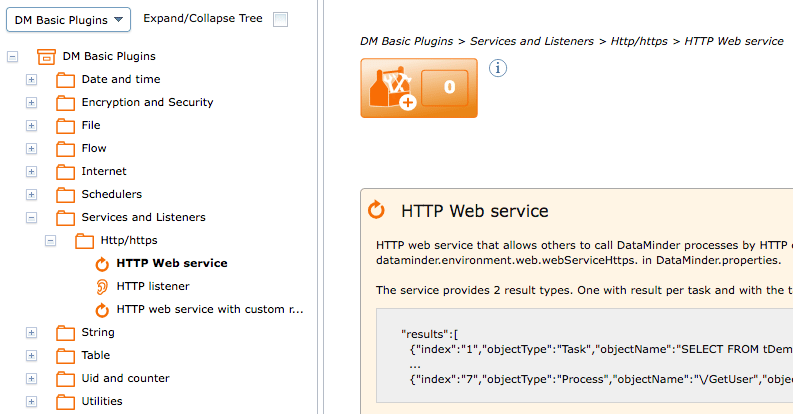Click the Services and Listeners folder icon
Image resolution: width=793 pixels, height=414 pixels.
65,218
